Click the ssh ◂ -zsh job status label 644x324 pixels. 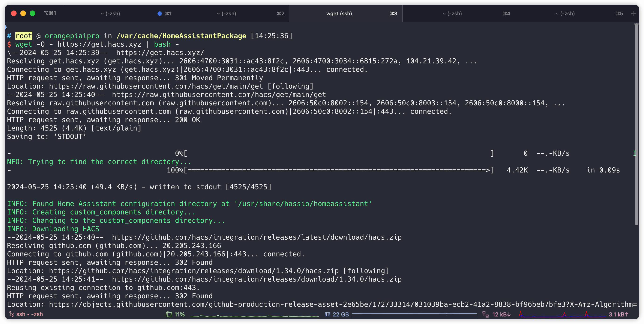[29, 314]
